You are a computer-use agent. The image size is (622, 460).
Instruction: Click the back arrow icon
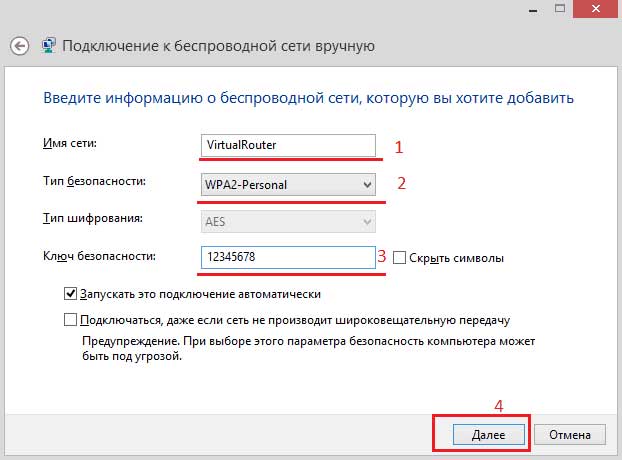19,45
